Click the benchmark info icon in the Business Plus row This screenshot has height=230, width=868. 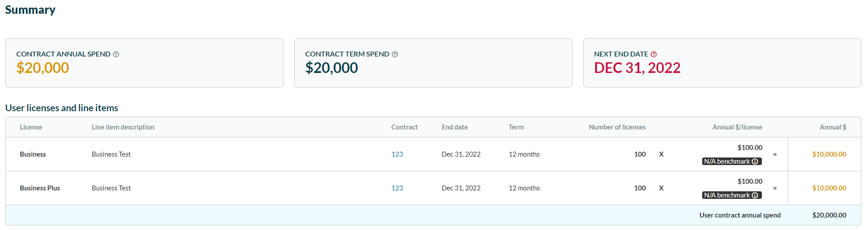click(x=755, y=195)
